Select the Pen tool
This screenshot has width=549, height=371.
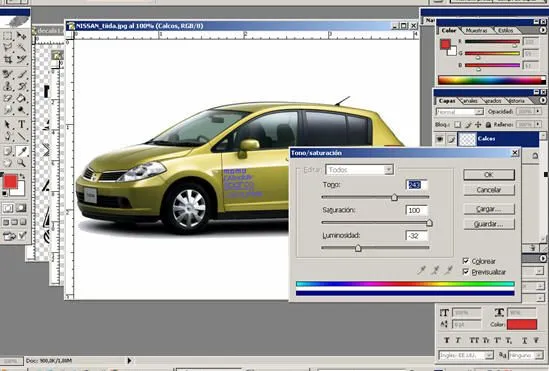tap(8, 136)
